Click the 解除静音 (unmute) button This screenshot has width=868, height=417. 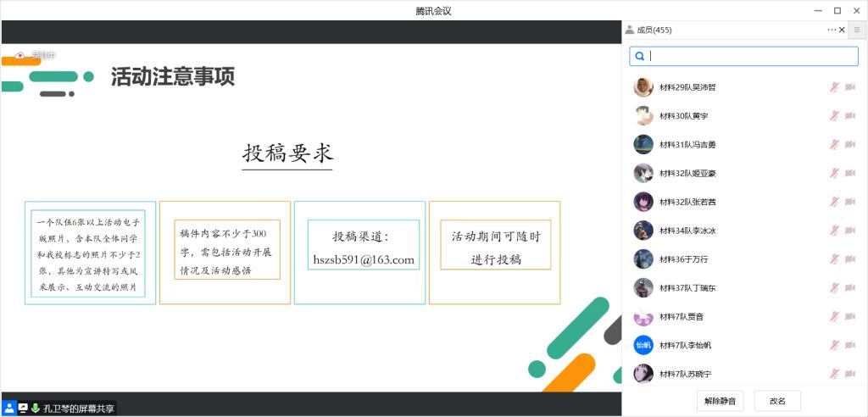coord(720,401)
